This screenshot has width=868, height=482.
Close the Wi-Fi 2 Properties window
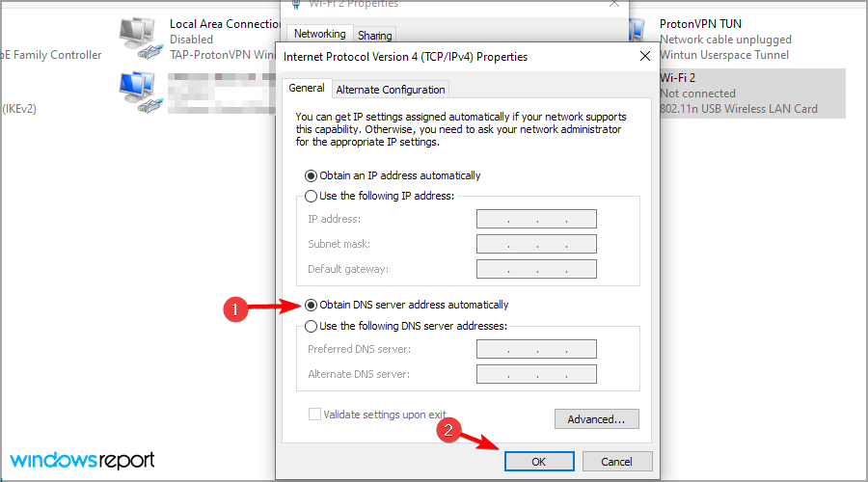click(x=614, y=4)
